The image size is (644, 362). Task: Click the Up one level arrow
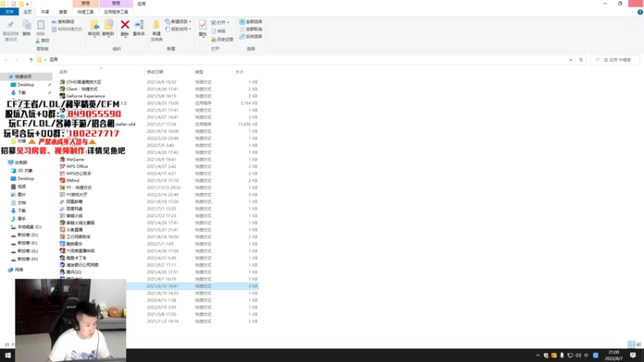point(31,60)
